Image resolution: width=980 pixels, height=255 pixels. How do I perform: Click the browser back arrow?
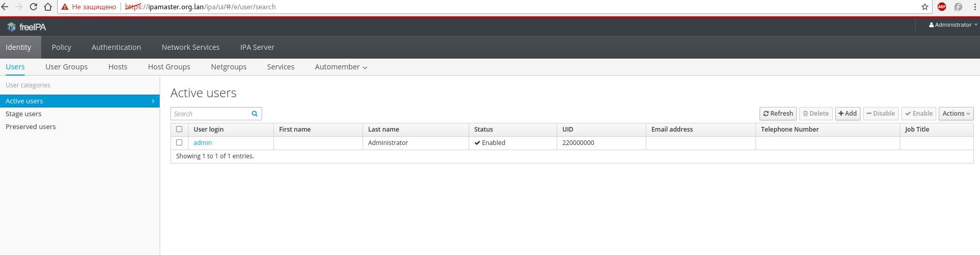[x=5, y=7]
